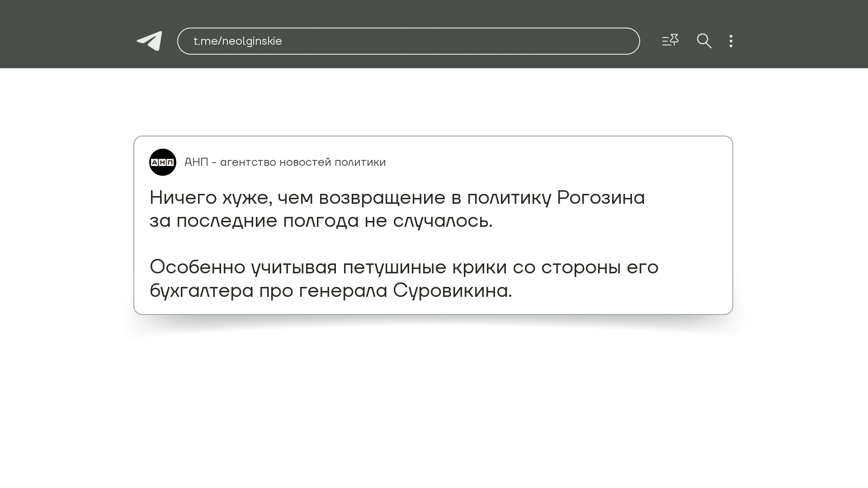Open the pinned messages list icon
Viewport: 868px width, 488px height.
click(670, 41)
